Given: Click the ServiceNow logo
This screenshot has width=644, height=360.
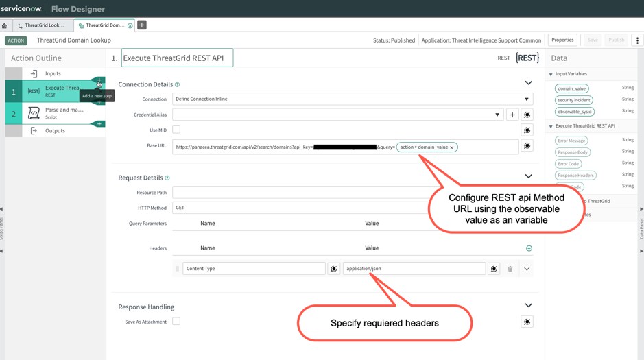Looking at the screenshot, I should pos(21,9).
